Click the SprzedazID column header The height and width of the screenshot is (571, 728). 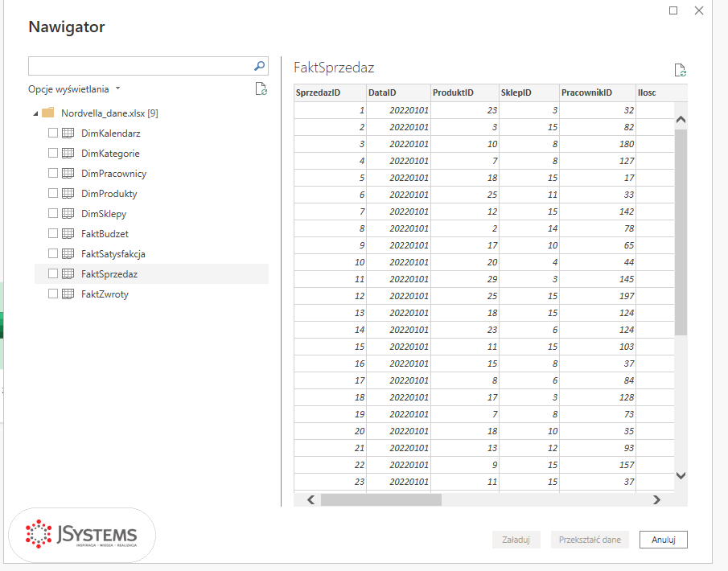click(330, 92)
